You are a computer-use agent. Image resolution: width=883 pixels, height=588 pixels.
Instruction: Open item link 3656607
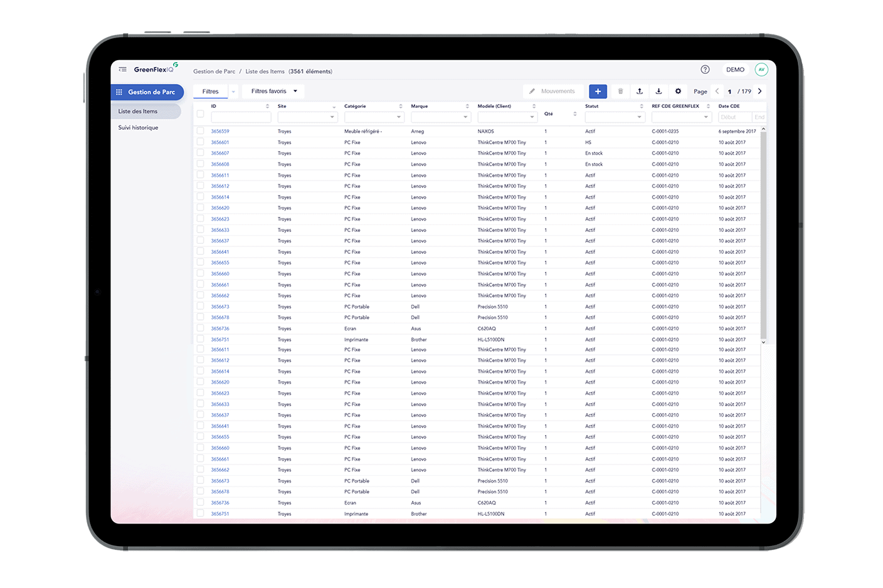coord(220,153)
